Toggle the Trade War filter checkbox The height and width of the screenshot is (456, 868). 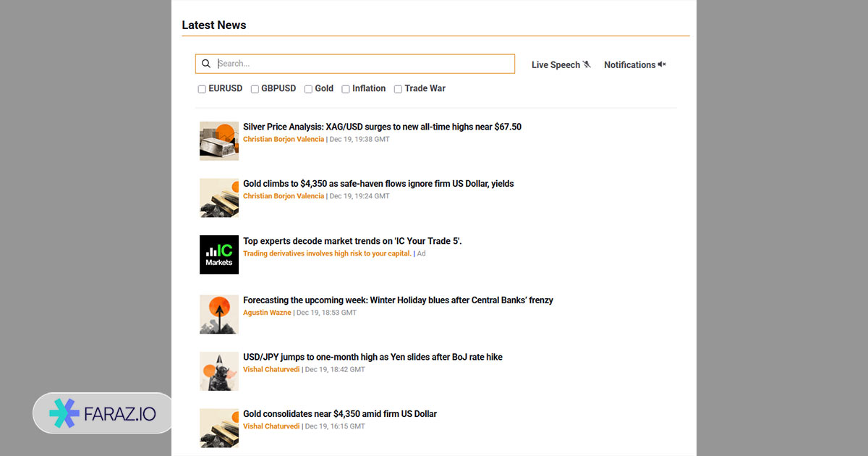coord(398,89)
